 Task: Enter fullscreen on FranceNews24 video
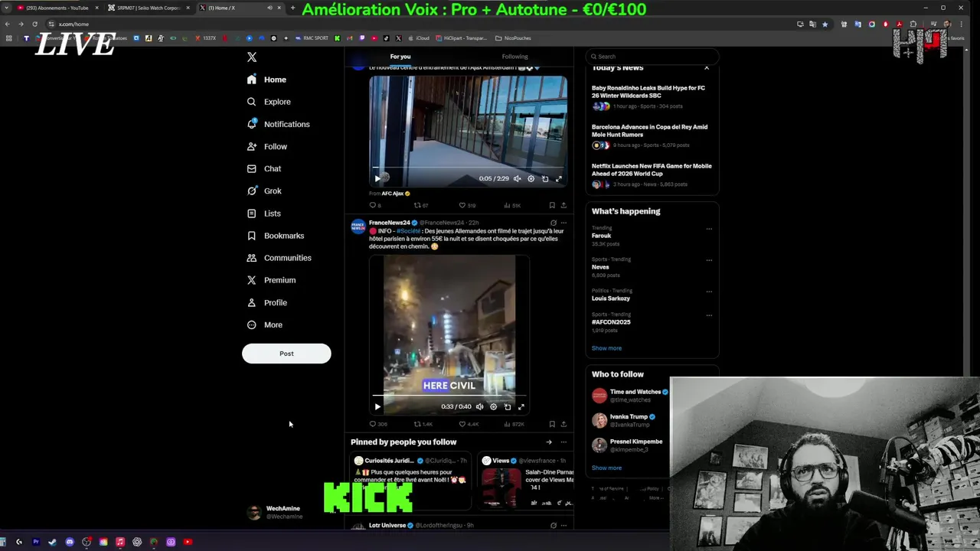521,406
